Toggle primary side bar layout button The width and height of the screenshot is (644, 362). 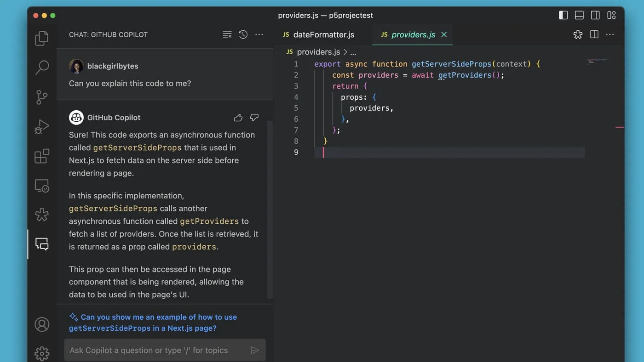(x=563, y=15)
